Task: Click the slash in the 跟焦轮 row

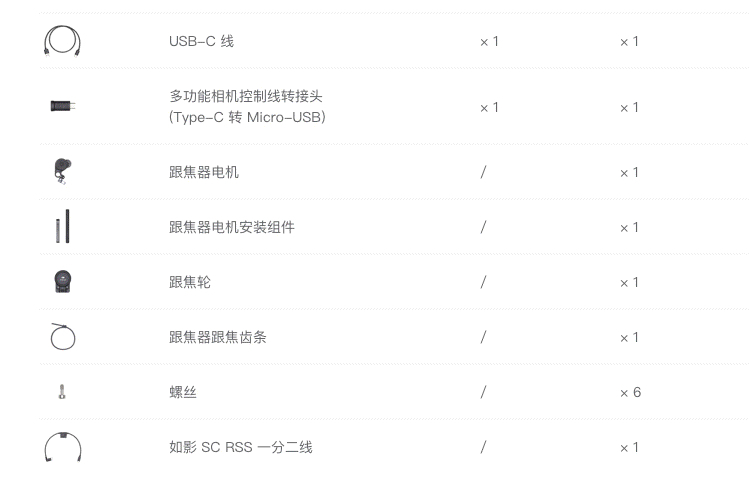Action: 484,282
